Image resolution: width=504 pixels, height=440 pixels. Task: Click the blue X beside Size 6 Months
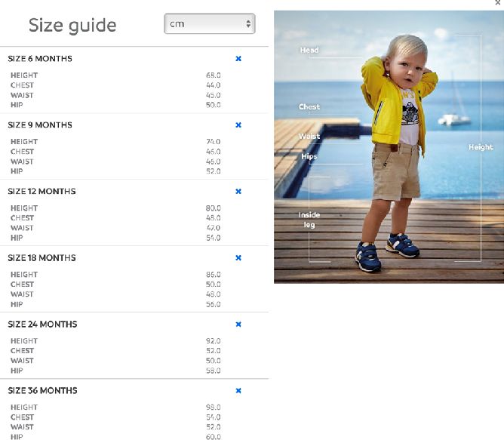pos(238,59)
